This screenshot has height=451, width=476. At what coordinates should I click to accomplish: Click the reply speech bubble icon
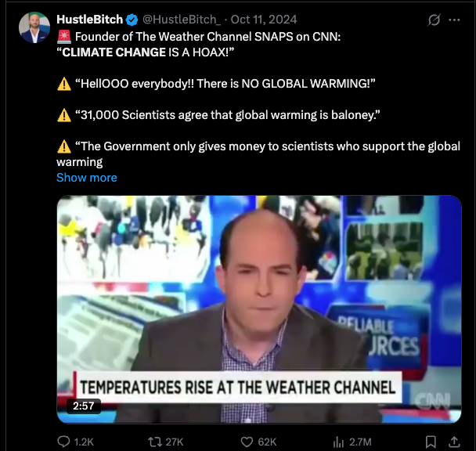(x=63, y=442)
